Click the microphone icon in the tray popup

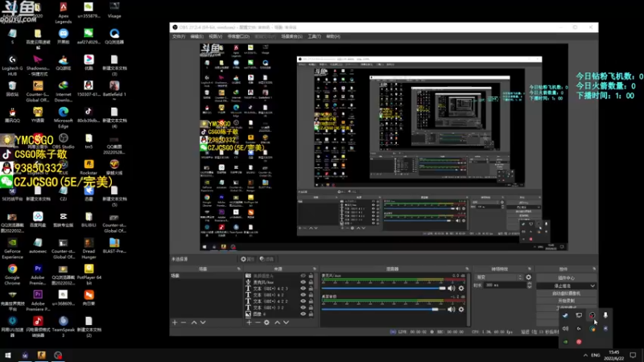point(605,315)
